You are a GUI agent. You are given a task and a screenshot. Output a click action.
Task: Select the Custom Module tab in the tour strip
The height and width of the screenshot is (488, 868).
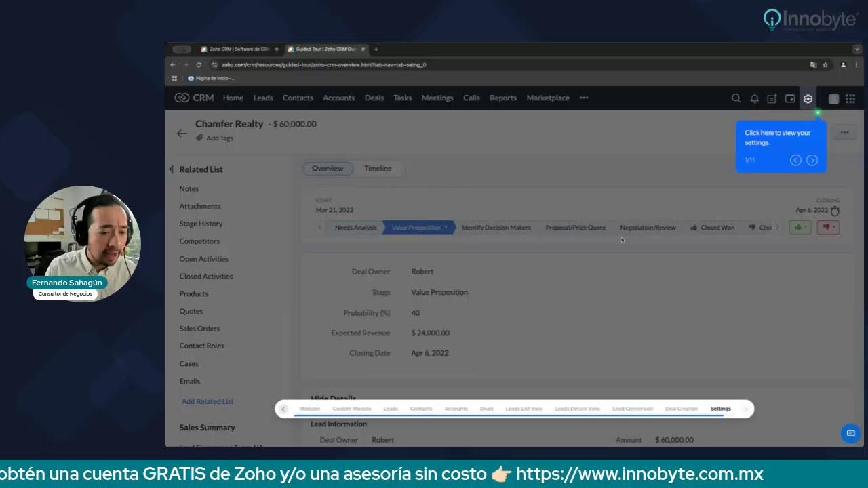(x=352, y=409)
